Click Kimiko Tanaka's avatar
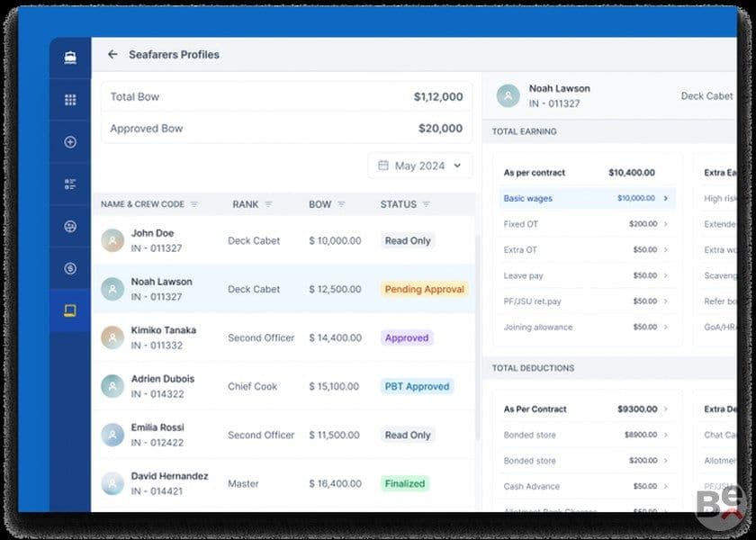The image size is (756, 540). point(112,337)
